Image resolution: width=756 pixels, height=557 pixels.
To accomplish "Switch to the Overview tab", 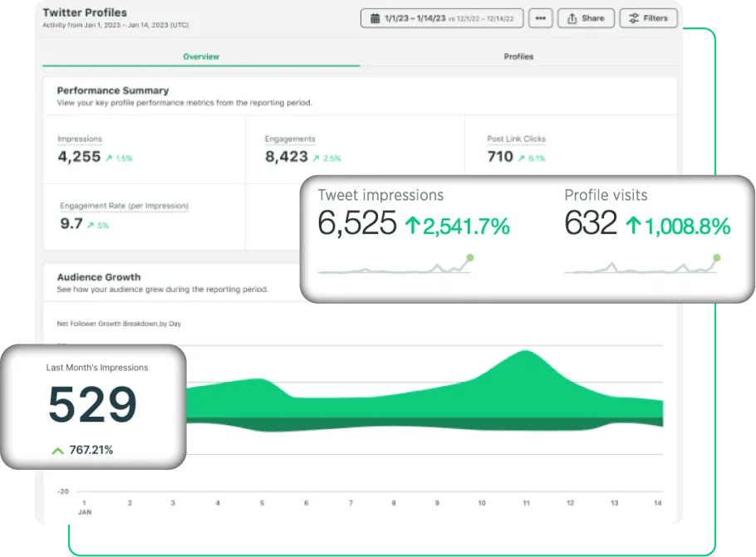I will click(201, 56).
